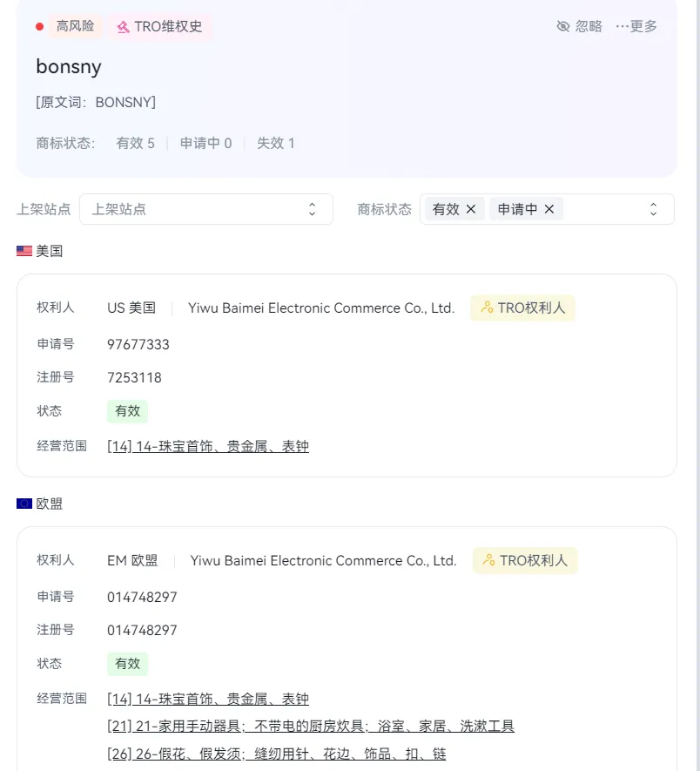700x771 pixels.
Task: Click registration number 7253118
Action: coord(134,377)
